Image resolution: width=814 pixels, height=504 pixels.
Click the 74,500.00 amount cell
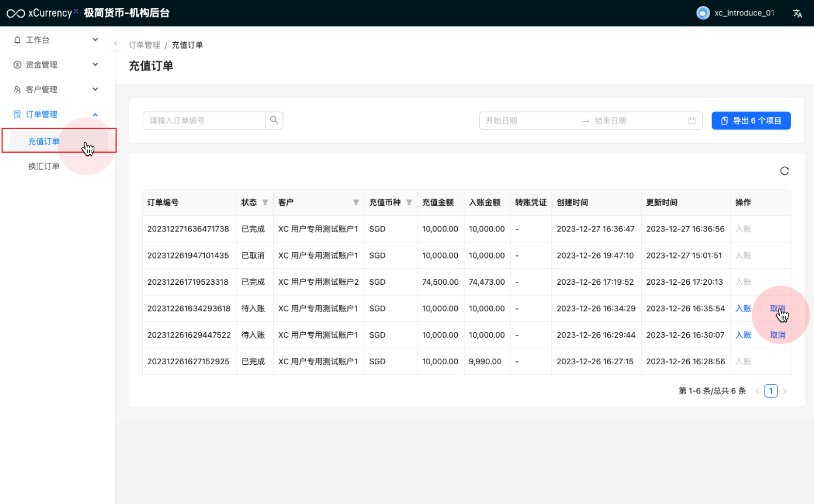tap(440, 282)
